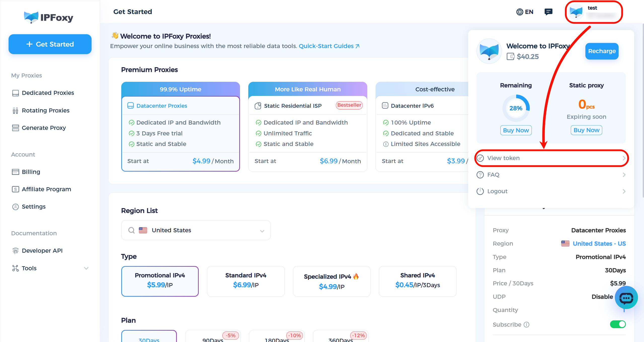Click the region search magnifier icon
Image resolution: width=644 pixels, height=342 pixels.
pyautogui.click(x=131, y=230)
